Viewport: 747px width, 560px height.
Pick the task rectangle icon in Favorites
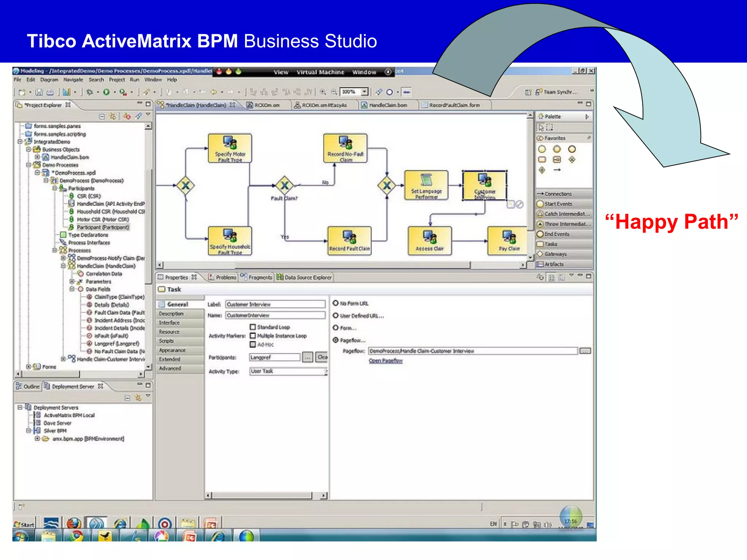click(542, 160)
